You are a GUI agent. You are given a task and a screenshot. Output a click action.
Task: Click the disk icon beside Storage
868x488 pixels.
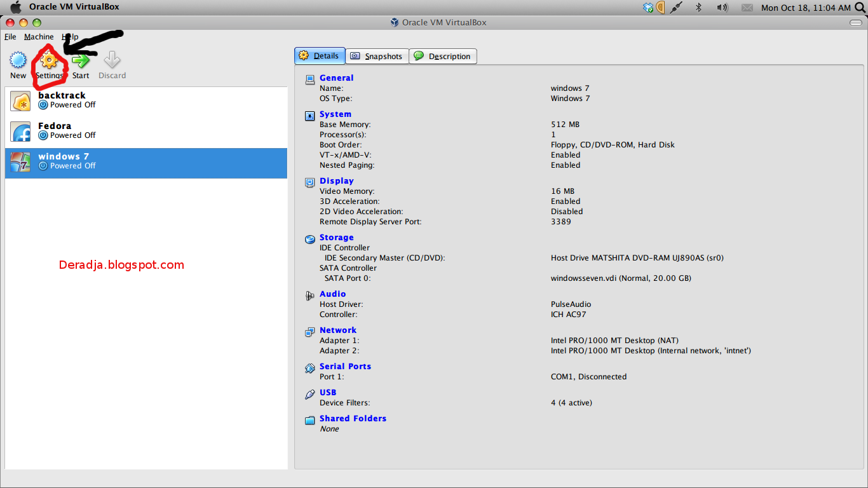coord(310,239)
